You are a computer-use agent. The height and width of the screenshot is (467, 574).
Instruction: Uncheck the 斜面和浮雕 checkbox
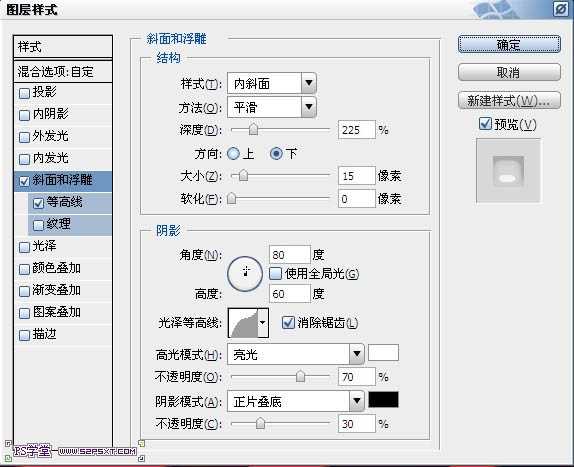(24, 181)
